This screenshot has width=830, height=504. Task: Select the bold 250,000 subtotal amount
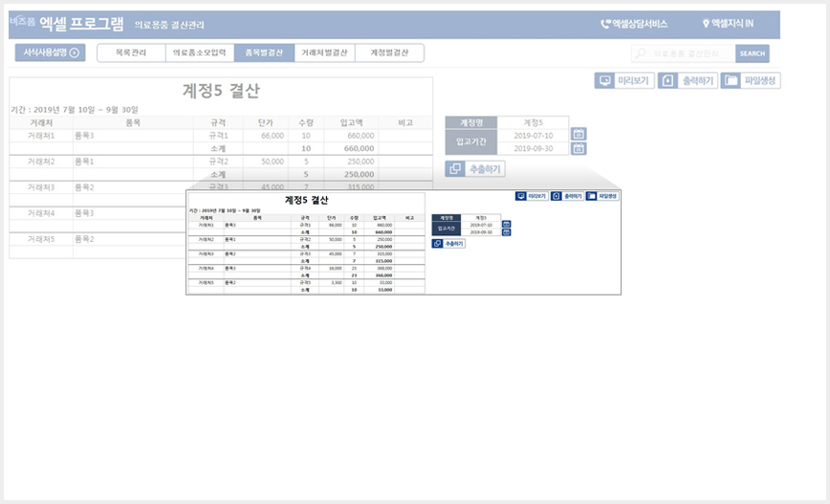(352, 174)
